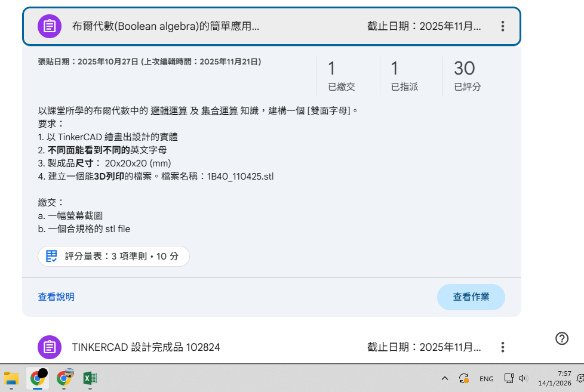This screenshot has width=584, height=392.
Task: Click the 查看作業 button
Action: tap(471, 297)
